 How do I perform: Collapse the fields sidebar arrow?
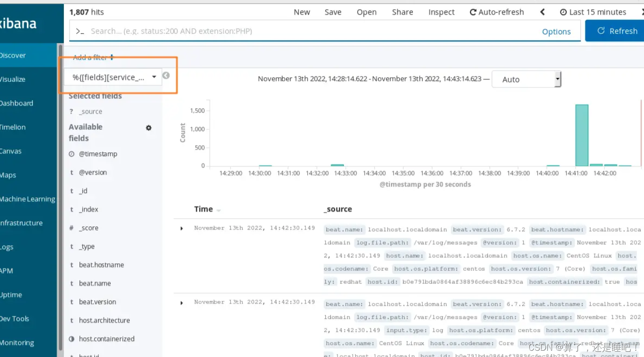(x=166, y=75)
